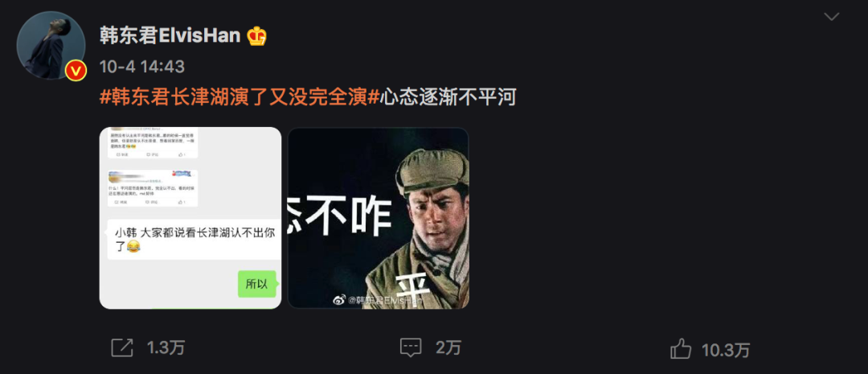Expand the post options chevron

(x=832, y=17)
